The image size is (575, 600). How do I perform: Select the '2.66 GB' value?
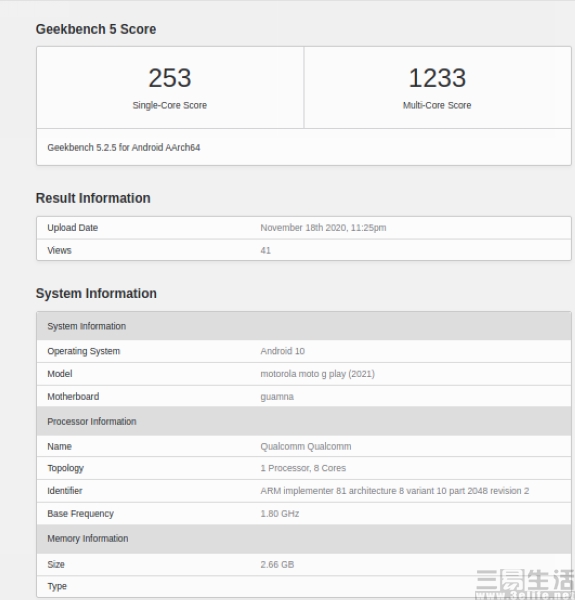[x=277, y=564]
